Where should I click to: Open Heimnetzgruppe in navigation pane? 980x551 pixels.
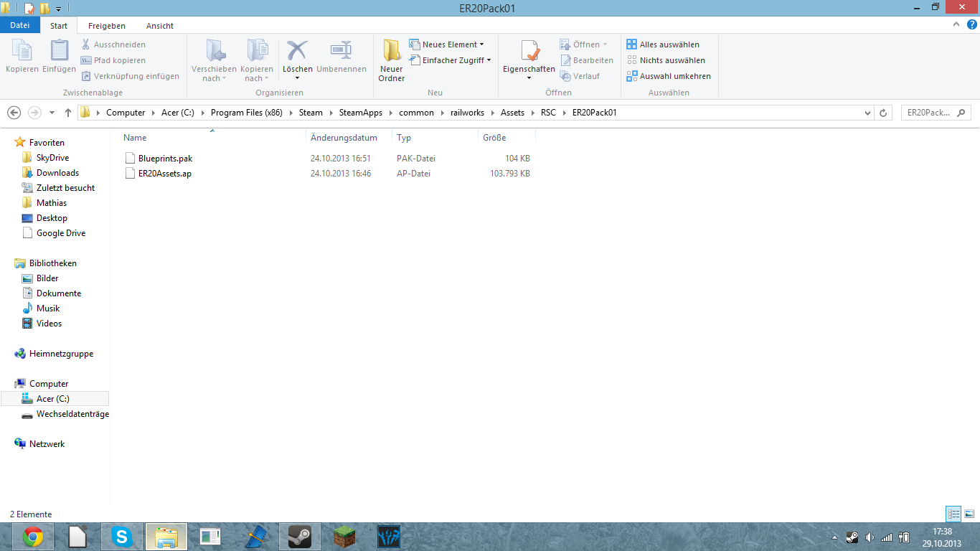(61, 354)
